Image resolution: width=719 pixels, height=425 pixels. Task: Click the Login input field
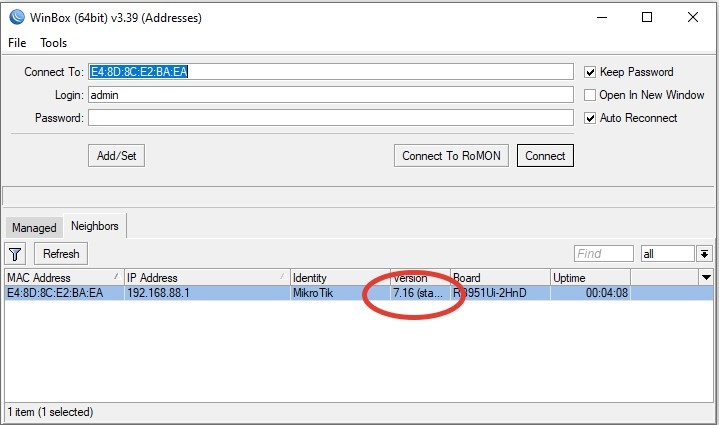tap(331, 95)
